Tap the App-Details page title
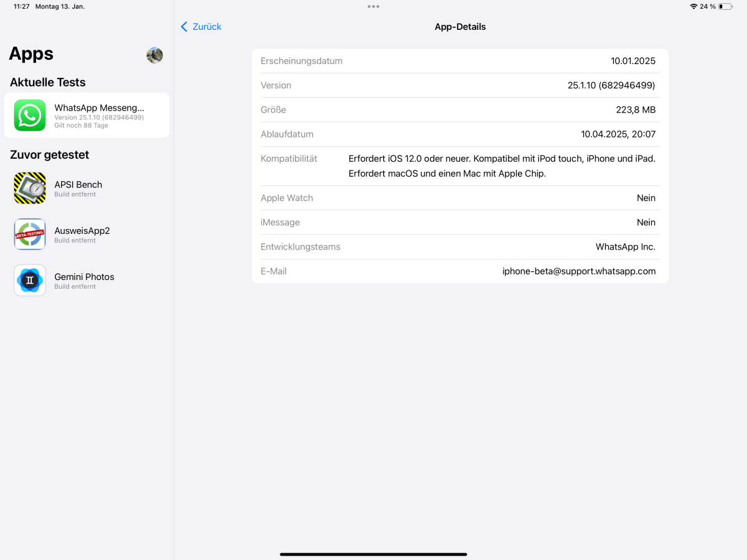This screenshot has height=560, width=747. coord(460,27)
